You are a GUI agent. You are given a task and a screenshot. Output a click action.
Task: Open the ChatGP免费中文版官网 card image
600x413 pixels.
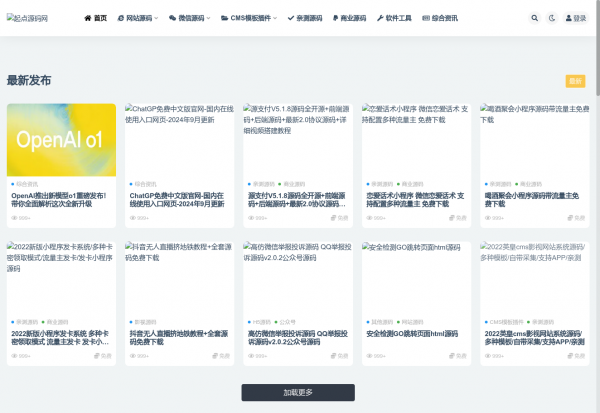coord(179,140)
